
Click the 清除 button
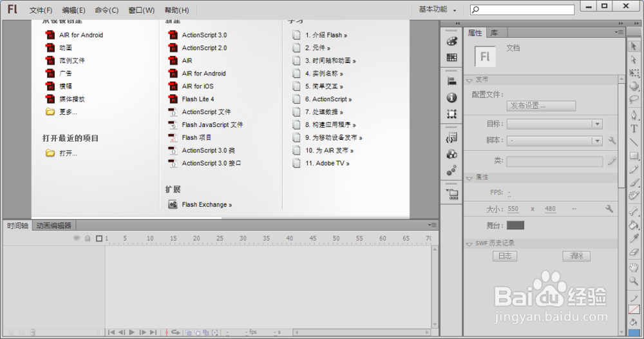click(576, 256)
